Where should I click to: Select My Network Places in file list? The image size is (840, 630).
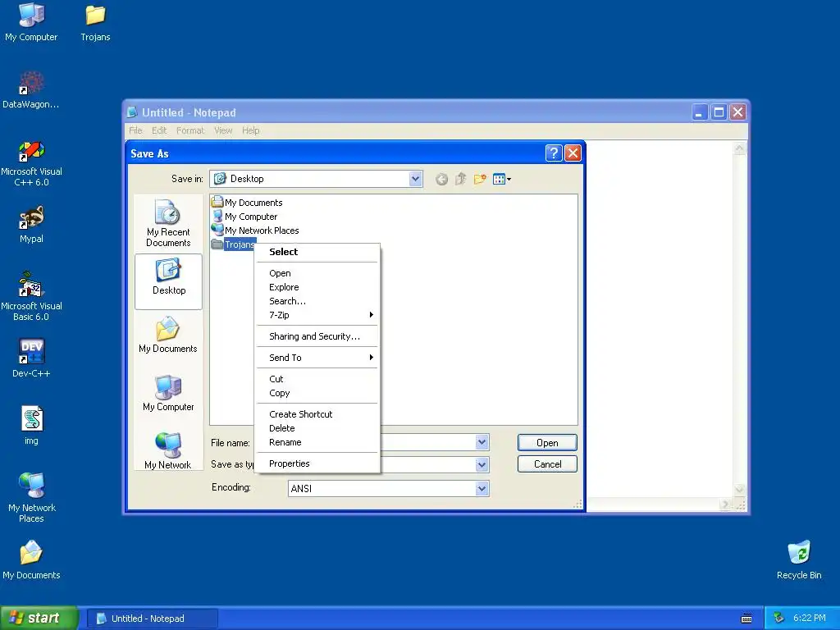coord(255,231)
